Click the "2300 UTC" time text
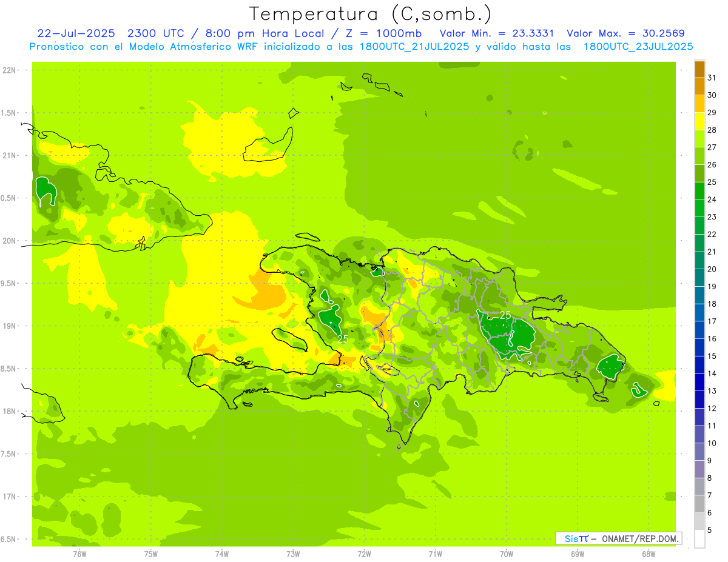The height and width of the screenshot is (562, 728). [x=157, y=33]
